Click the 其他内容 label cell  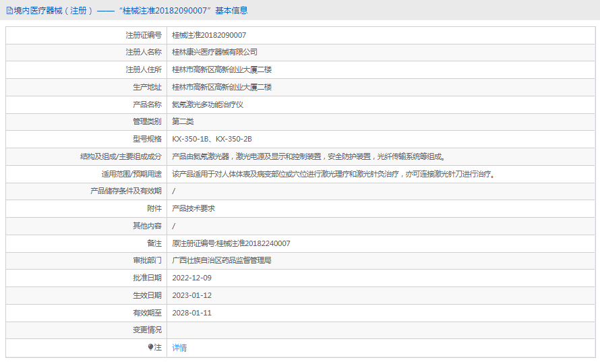point(86,226)
